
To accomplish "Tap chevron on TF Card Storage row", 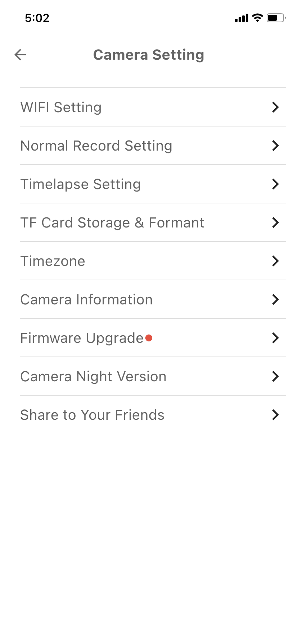I will click(x=275, y=222).
